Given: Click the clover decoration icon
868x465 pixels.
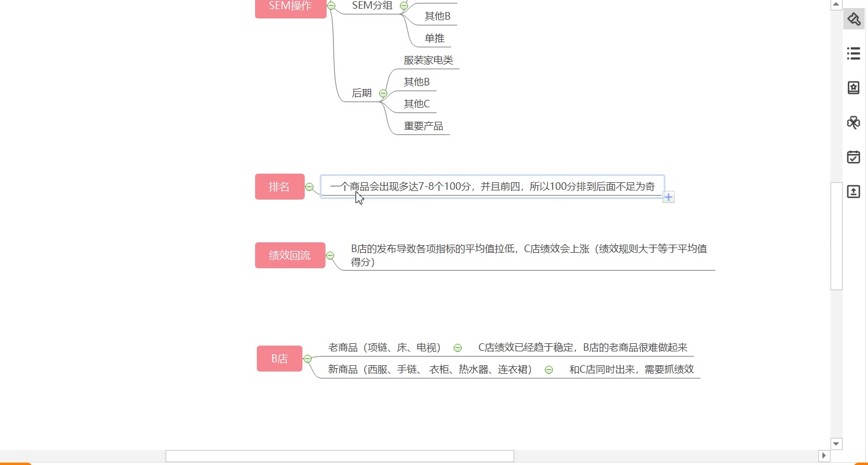Looking at the screenshot, I should point(853,122).
